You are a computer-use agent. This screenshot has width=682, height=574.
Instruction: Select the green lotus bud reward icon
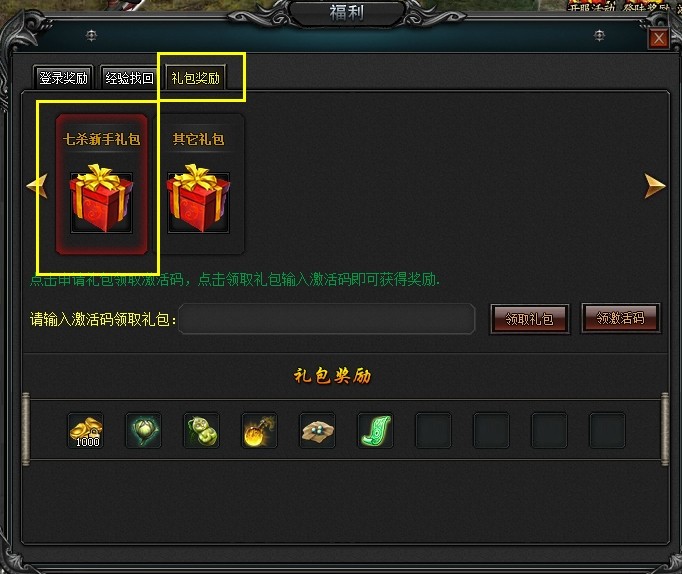point(144,430)
